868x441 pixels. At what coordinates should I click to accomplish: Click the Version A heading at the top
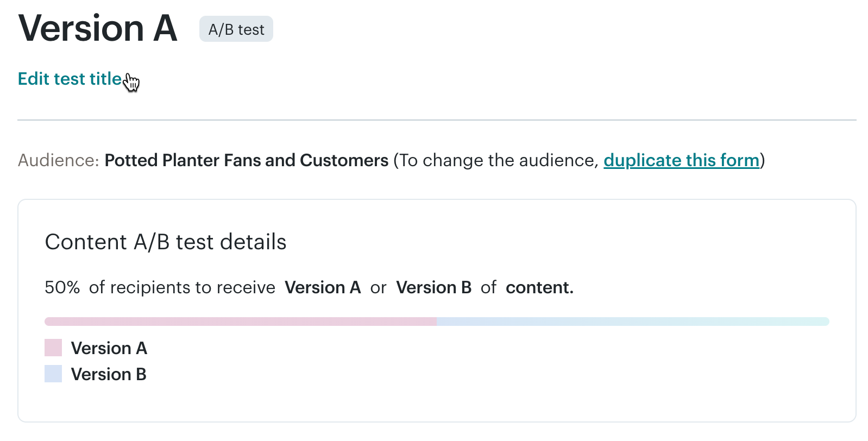point(97,28)
